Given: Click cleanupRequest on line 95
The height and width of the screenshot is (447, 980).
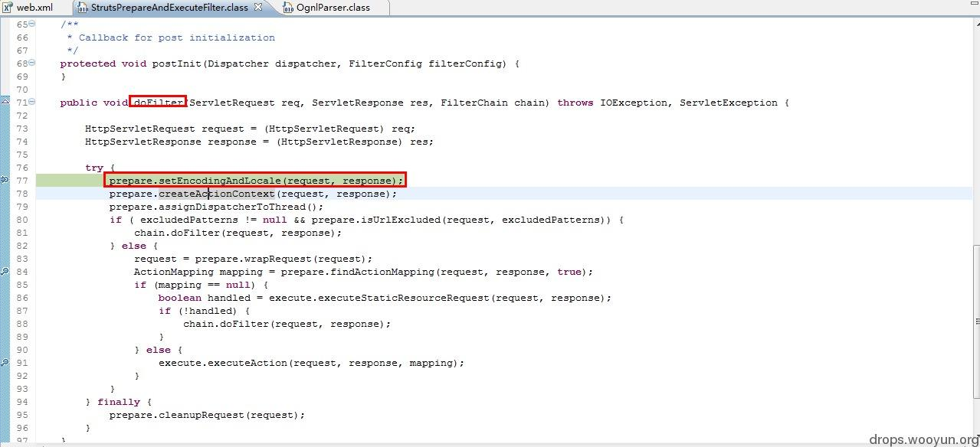Looking at the screenshot, I should coord(202,415).
